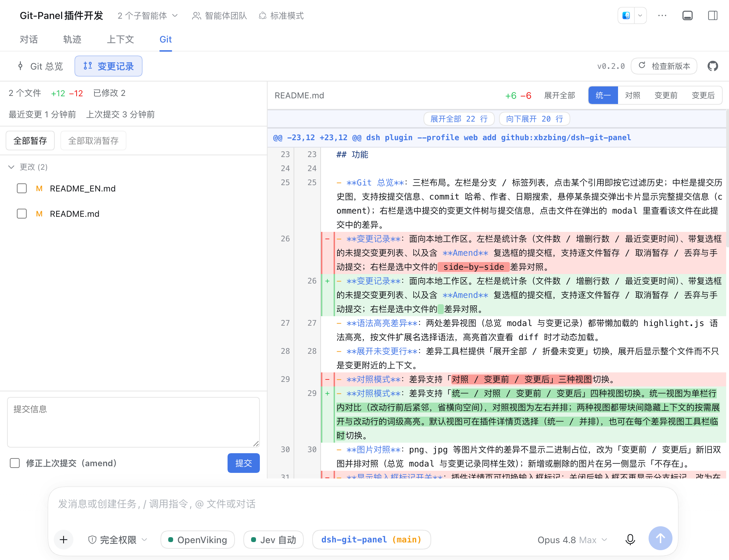Switch to the 上下文 tab
The height and width of the screenshot is (560, 729).
(120, 39)
